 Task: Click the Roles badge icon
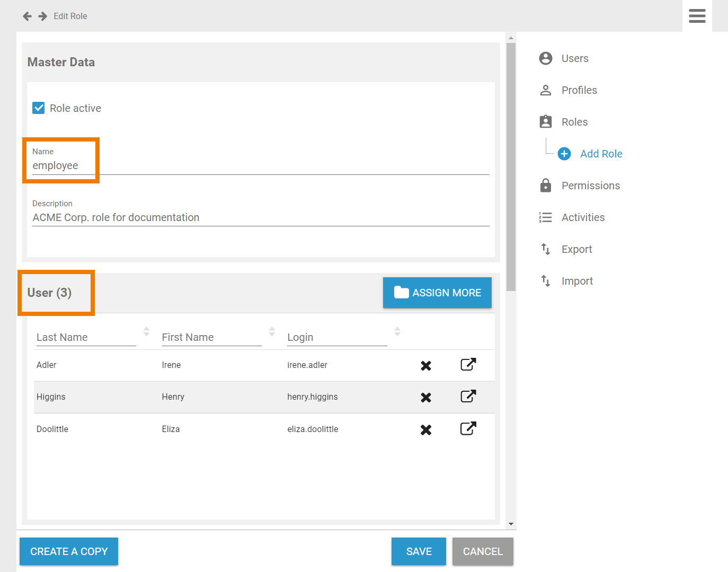[546, 122]
